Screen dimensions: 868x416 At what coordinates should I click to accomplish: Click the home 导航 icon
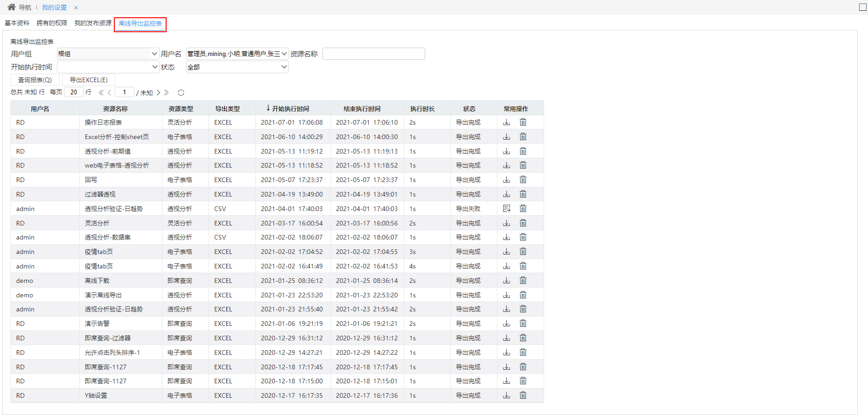[x=12, y=7]
